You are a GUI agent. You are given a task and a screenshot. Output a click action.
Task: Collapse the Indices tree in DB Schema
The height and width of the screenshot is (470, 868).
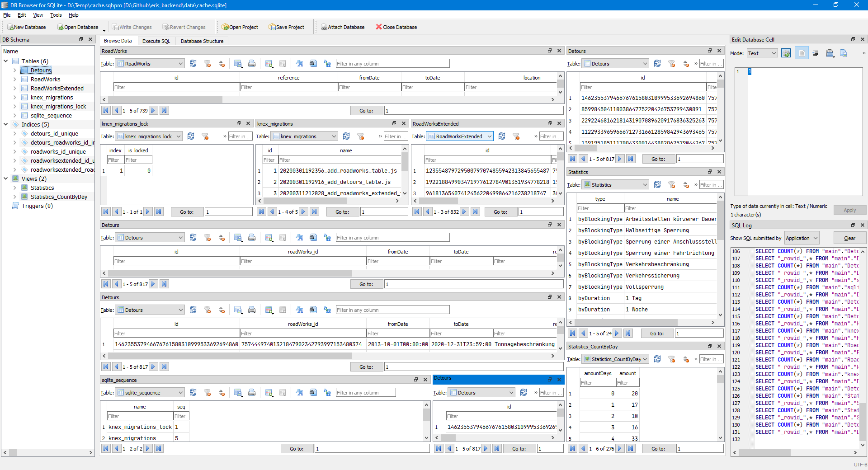(x=5, y=124)
